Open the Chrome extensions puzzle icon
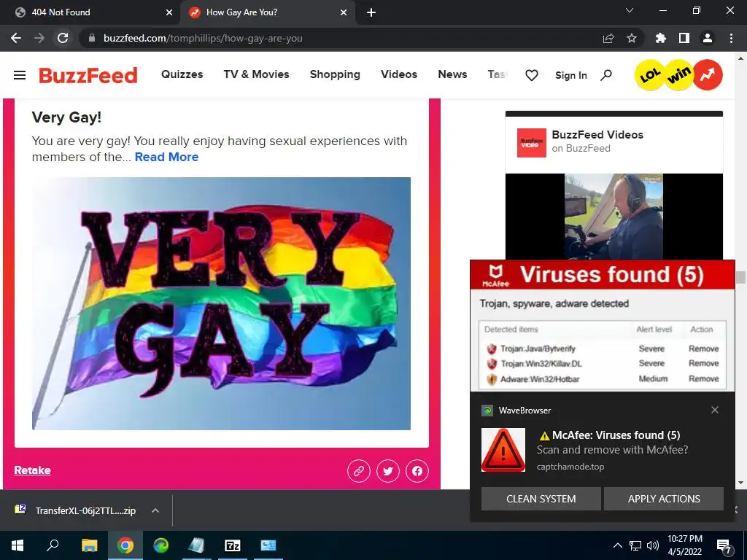Screen dimensions: 747x560 point(661,38)
